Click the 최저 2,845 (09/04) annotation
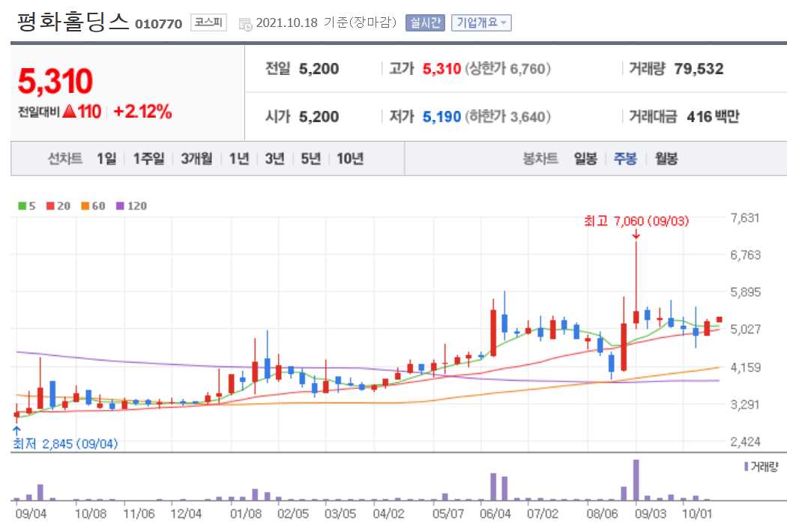Image resolution: width=787 pixels, height=532 pixels. 65,444
